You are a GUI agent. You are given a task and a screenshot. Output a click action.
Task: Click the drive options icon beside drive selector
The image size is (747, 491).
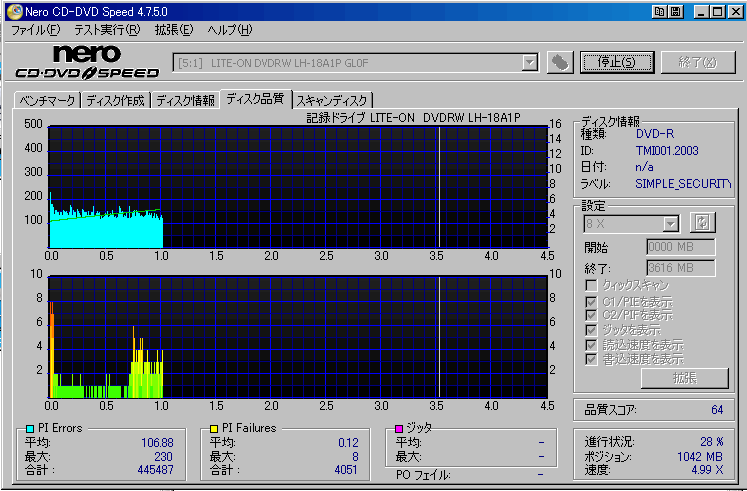[x=560, y=62]
